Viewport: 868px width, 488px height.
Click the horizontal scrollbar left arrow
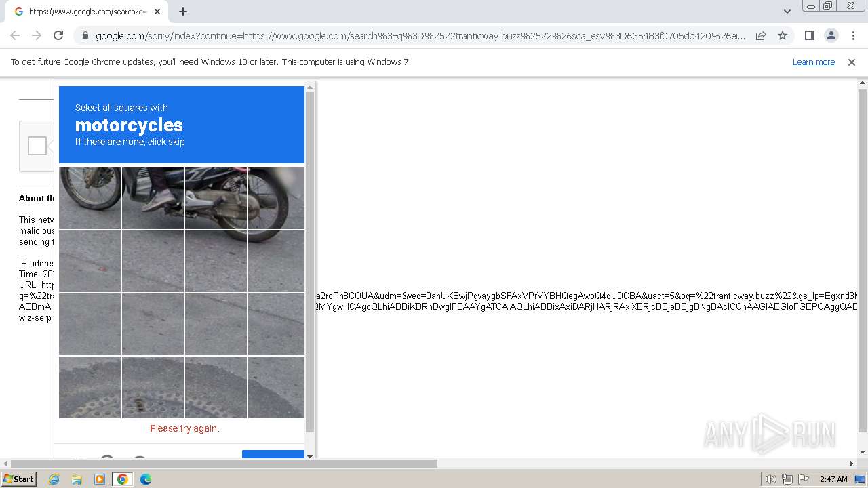tap(5, 464)
